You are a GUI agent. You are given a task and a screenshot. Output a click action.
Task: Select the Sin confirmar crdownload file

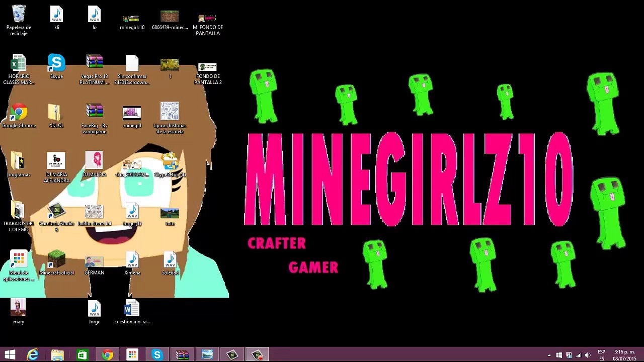[x=132, y=69]
